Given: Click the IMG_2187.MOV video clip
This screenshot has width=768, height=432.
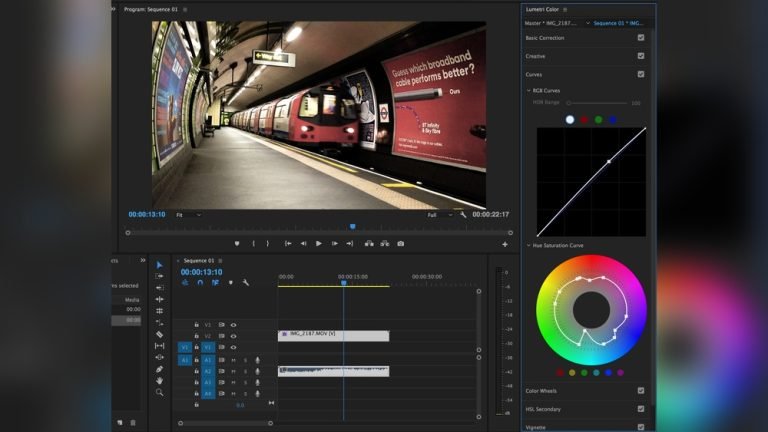Looking at the screenshot, I should coord(334,336).
